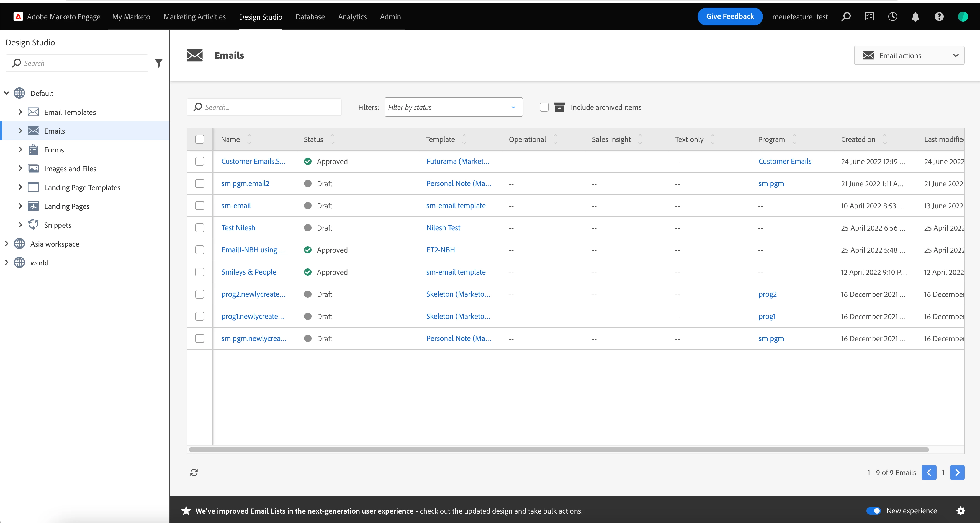Open the settings gear in bottom banner
Screen dimensions: 980x523
point(961,511)
